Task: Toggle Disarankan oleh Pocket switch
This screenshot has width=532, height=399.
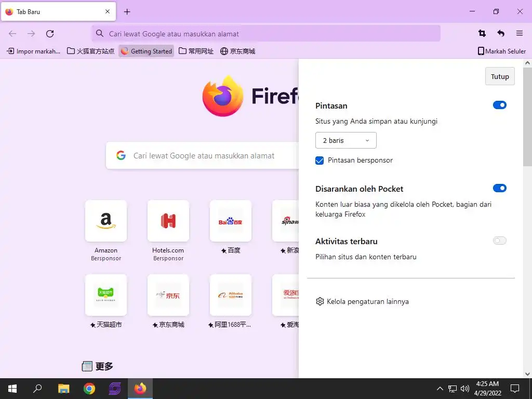Action: [499, 188]
